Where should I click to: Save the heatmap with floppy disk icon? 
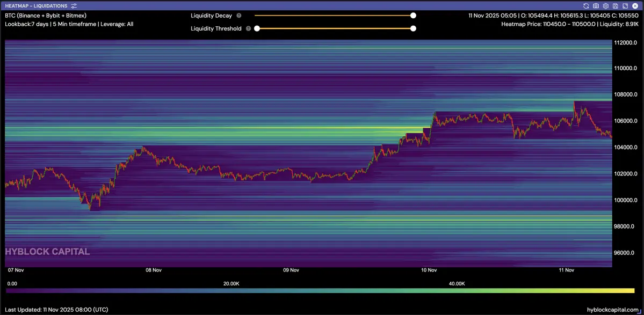click(x=615, y=6)
